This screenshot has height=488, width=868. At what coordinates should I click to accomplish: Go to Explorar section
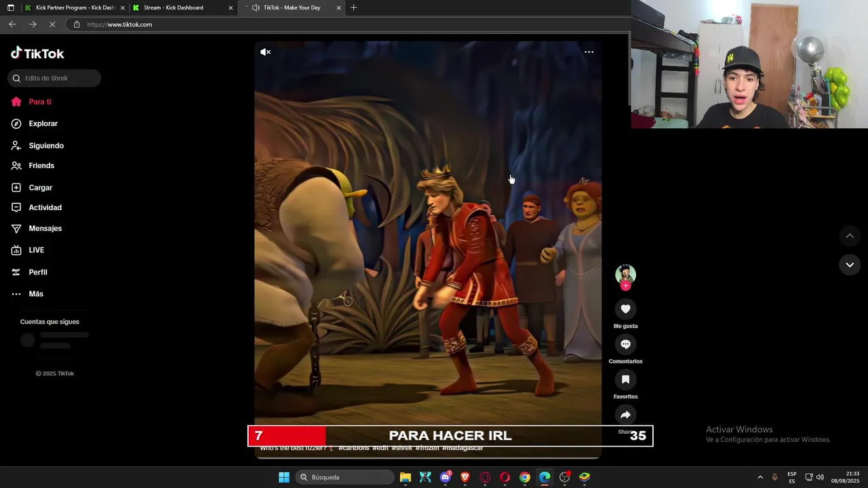click(x=43, y=123)
